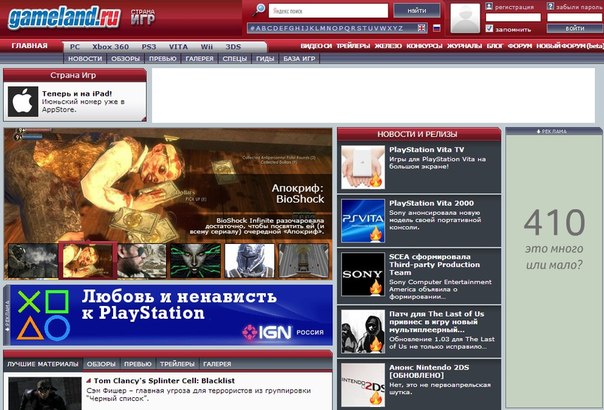Open the ФОРУМ top menu link
The height and width of the screenshot is (410, 604).
tap(520, 46)
